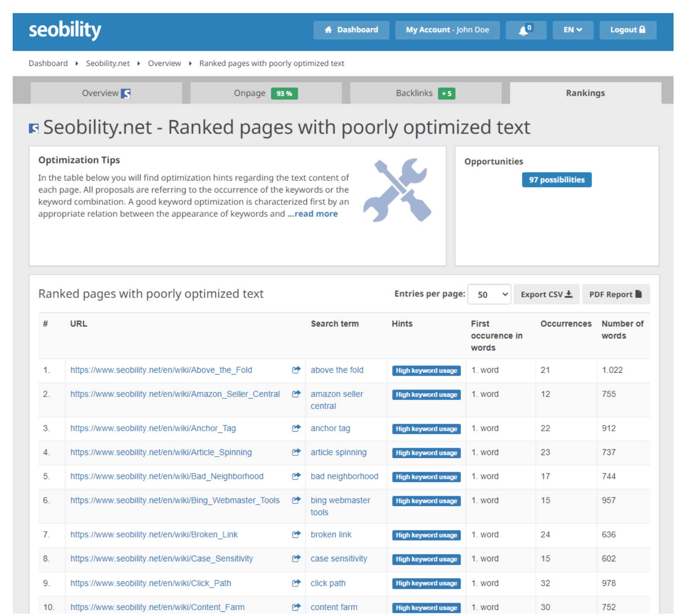
Task: Open My Account - John Doe menu
Action: coord(447,30)
